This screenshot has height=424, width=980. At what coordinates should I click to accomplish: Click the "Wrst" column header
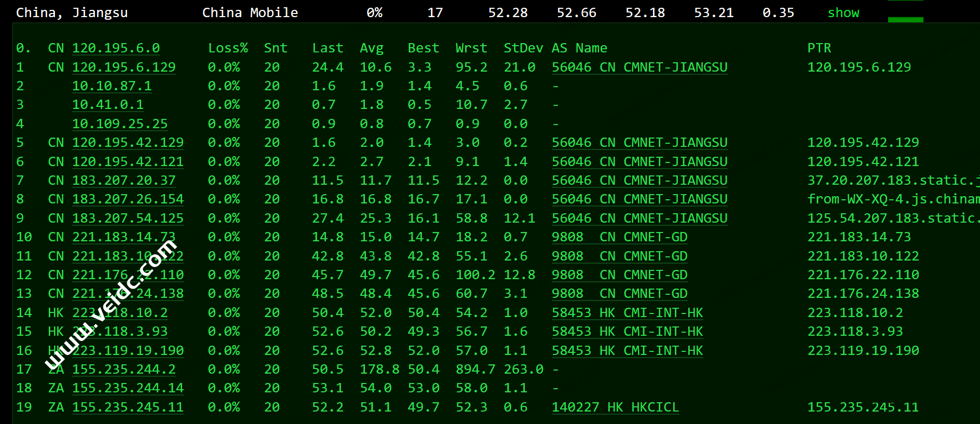point(471,48)
